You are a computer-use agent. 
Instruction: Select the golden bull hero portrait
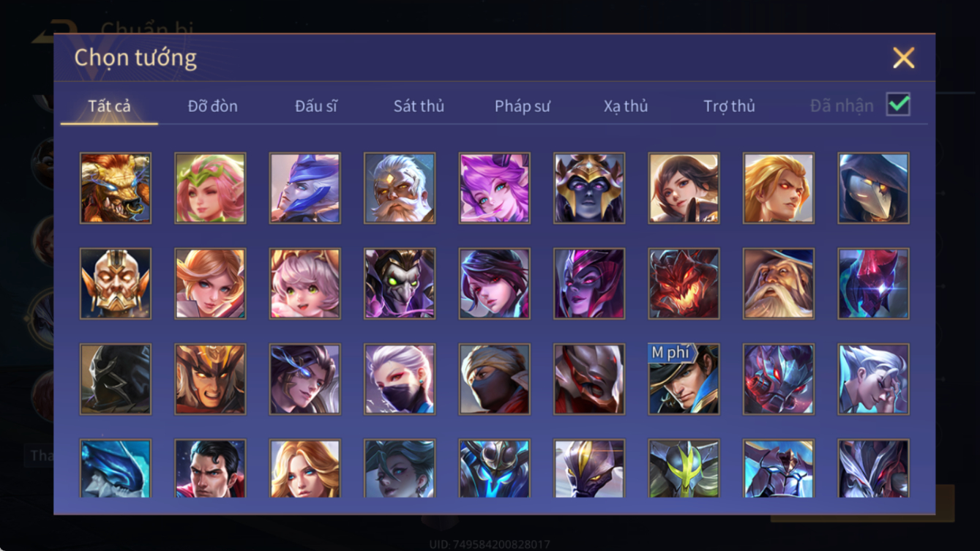click(x=116, y=188)
